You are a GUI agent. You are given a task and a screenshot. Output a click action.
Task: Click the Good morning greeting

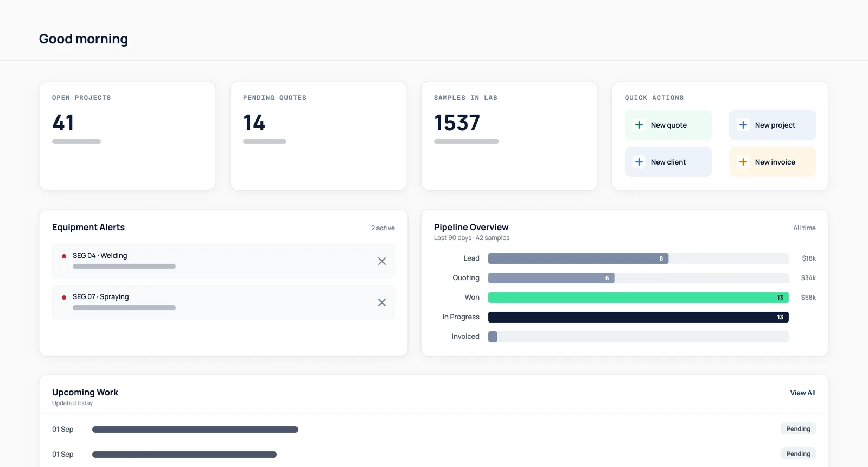(84, 39)
